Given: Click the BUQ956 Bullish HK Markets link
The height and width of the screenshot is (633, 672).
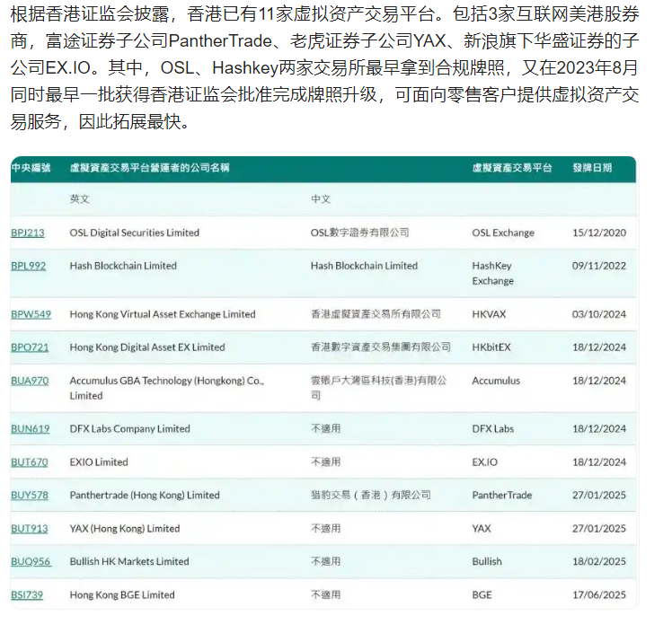Looking at the screenshot, I should [31, 562].
